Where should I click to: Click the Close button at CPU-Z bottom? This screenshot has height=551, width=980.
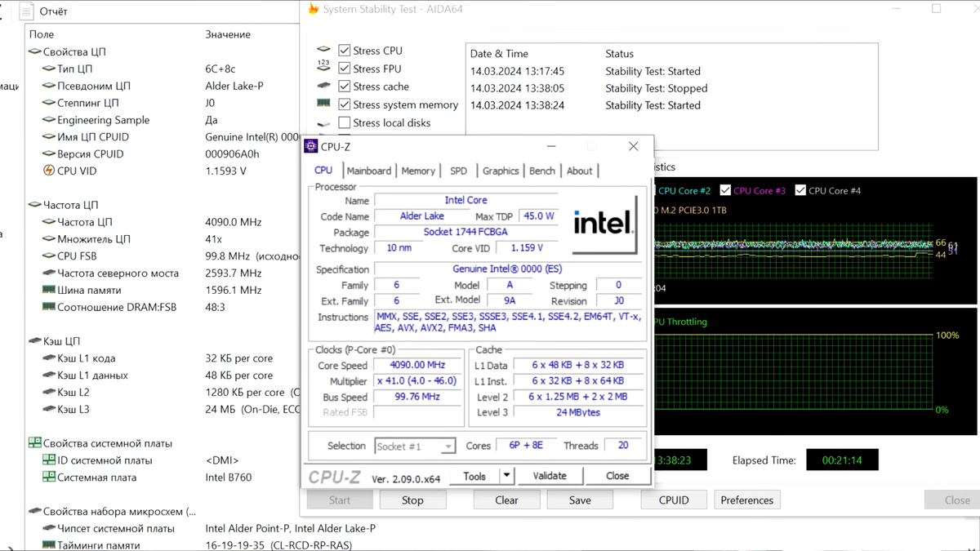click(617, 475)
